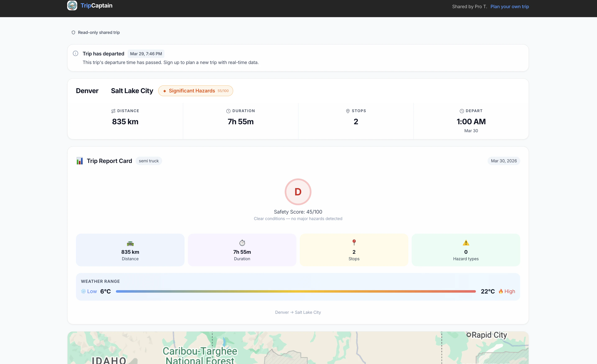Screen dimensions: 597x364
Task: Click the clock icon beside DEPART label
Action: 462,111
